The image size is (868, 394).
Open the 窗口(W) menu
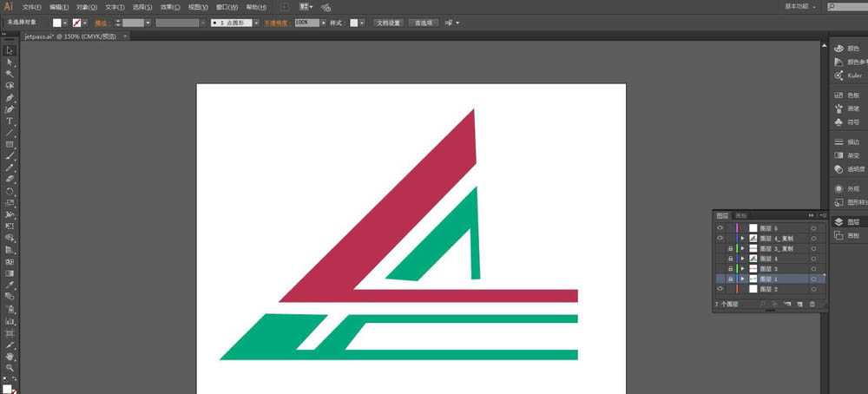pos(227,7)
